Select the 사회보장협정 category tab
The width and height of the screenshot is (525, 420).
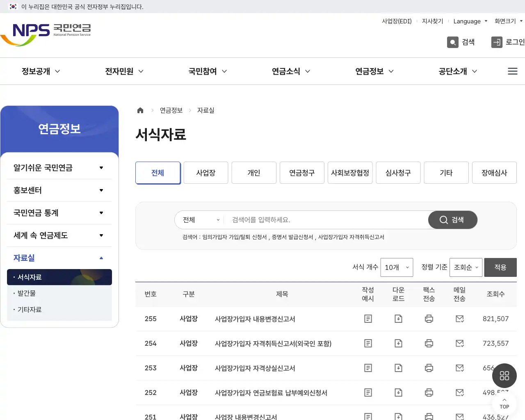tap(350, 173)
